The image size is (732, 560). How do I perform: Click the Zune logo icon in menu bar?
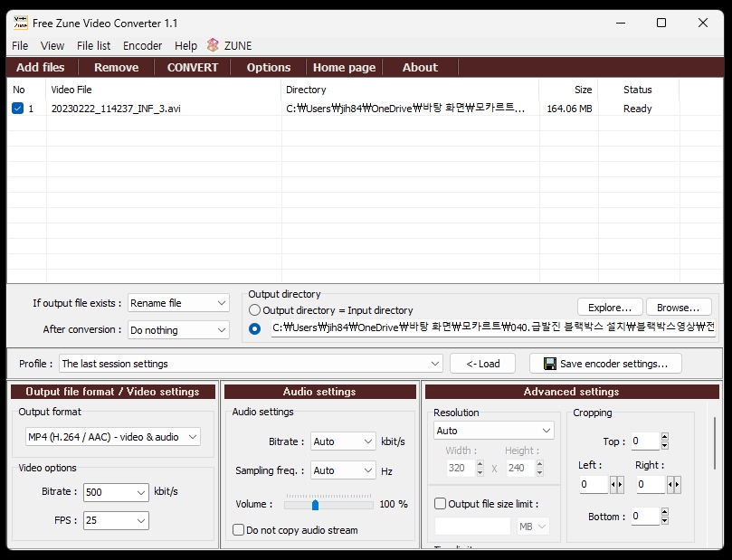click(x=213, y=45)
